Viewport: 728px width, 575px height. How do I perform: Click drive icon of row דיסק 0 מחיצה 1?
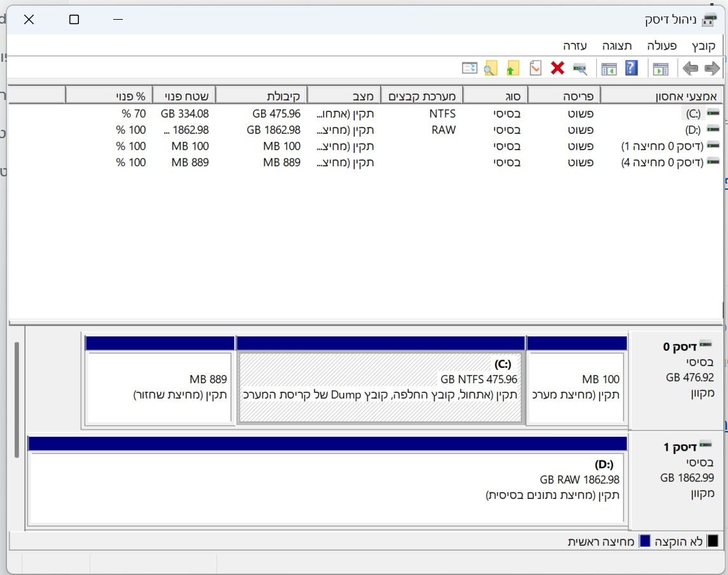pos(713,145)
